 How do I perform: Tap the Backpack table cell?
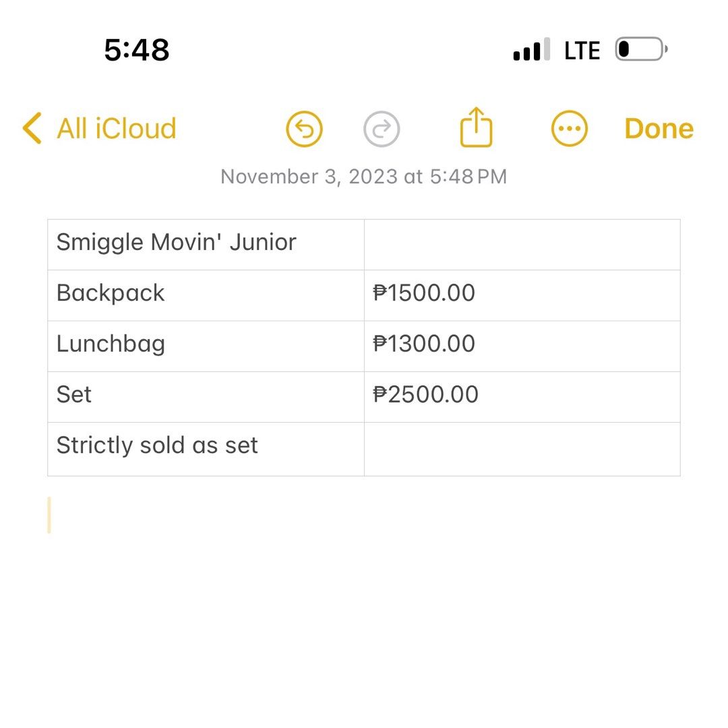pos(111,293)
